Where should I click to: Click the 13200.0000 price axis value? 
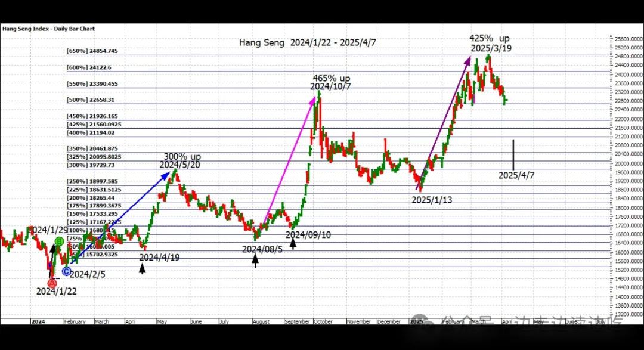pos(628,315)
